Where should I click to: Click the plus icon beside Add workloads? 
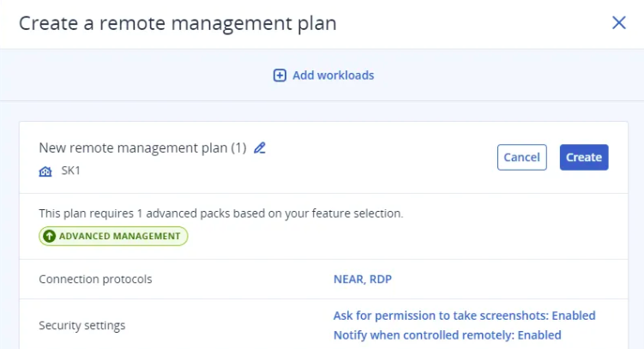[280, 75]
